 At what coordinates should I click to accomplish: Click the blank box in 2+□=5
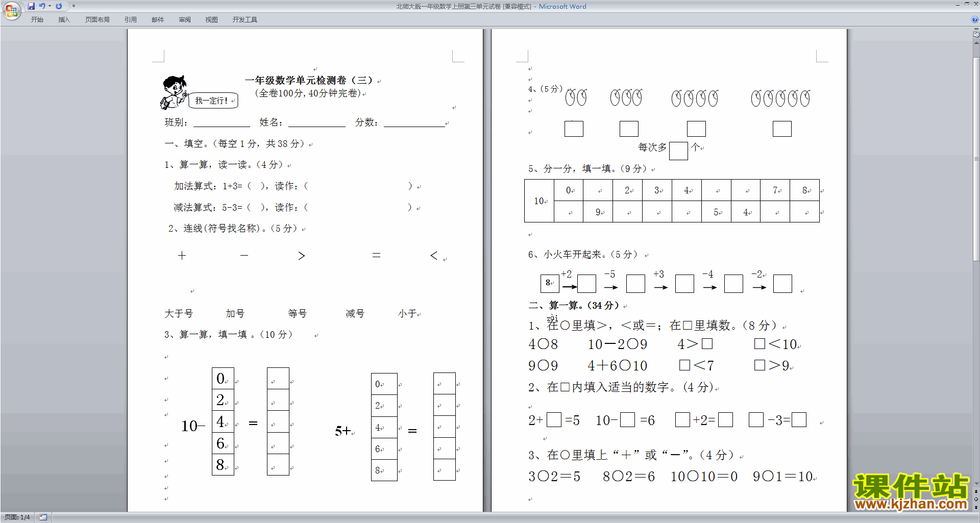(x=554, y=420)
